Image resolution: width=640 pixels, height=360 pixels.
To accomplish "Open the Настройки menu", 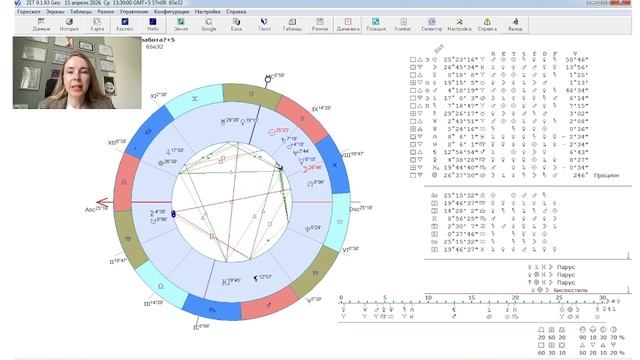I will coord(207,12).
